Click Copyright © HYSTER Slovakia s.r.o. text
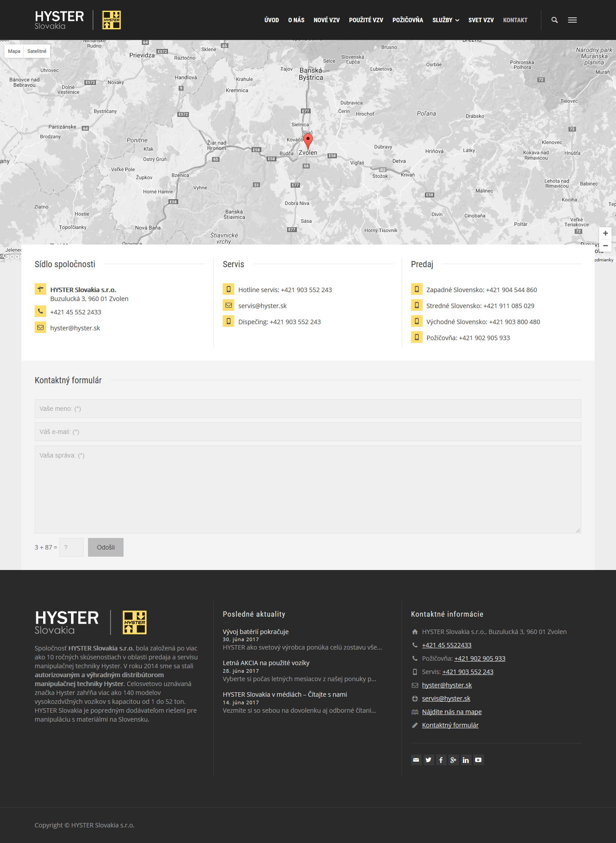The width and height of the screenshot is (616, 843). pyautogui.click(x=84, y=825)
